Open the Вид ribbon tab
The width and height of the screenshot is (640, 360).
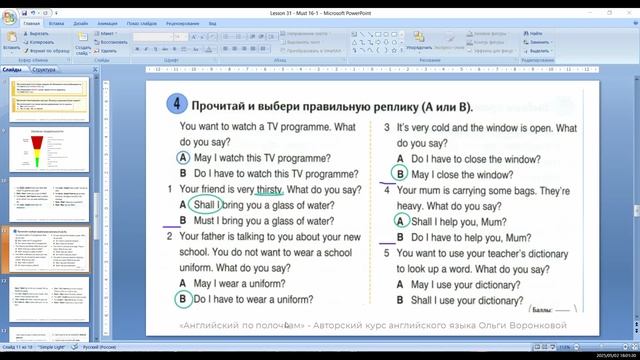(x=212, y=24)
